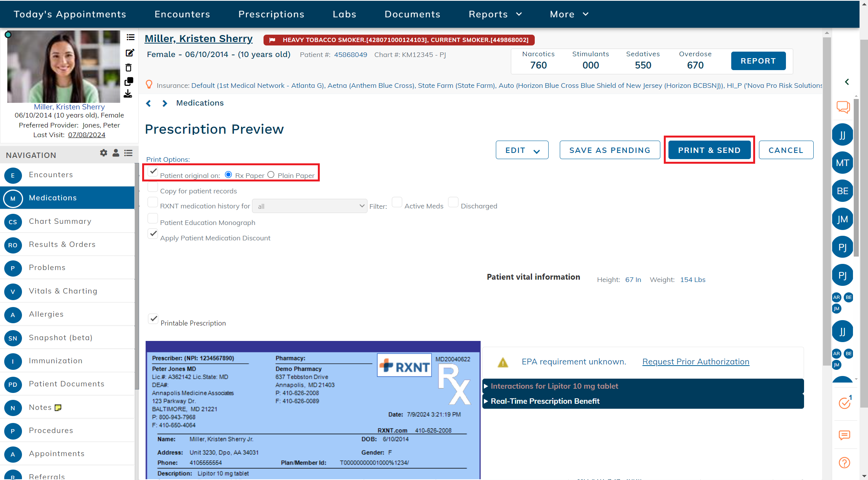Image resolution: width=868 pixels, height=480 pixels.
Task: Open navigation settings via the gear icon
Action: 103,153
